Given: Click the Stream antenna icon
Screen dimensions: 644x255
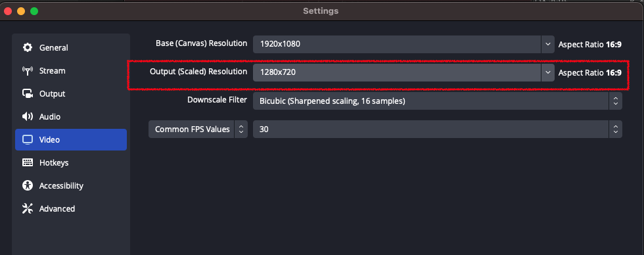Looking at the screenshot, I should tap(28, 70).
